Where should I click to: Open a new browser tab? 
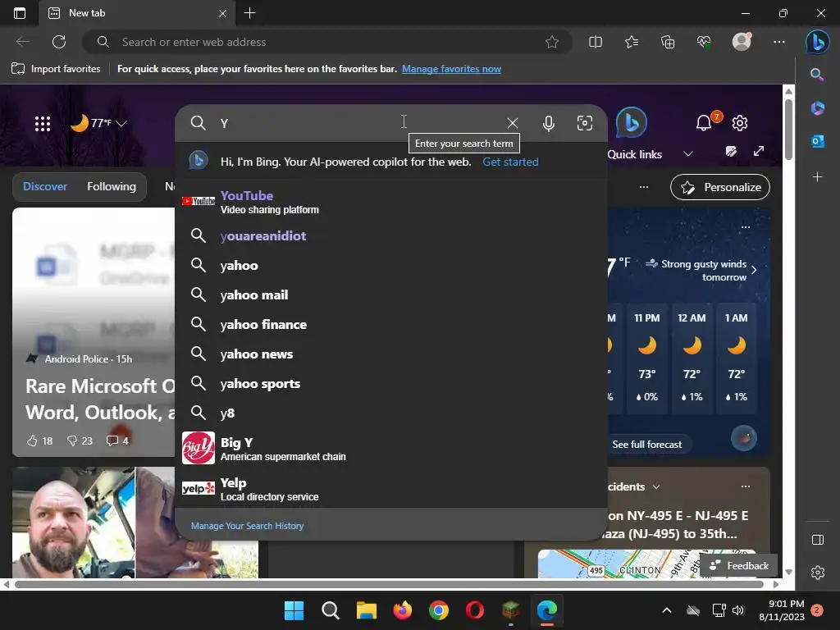249,13
